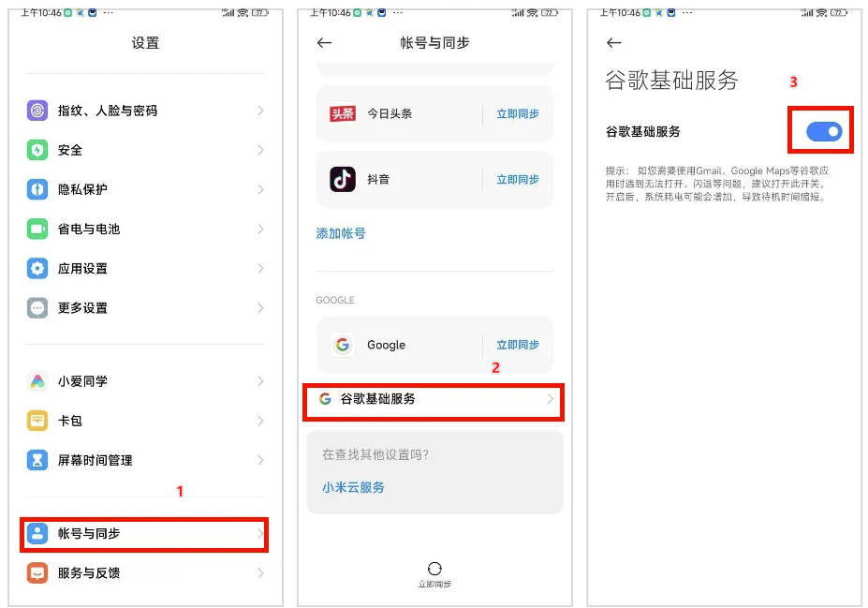This screenshot has height=608, width=868.
Task: Tap the fingerprint, face and password icon
Action: (37, 111)
